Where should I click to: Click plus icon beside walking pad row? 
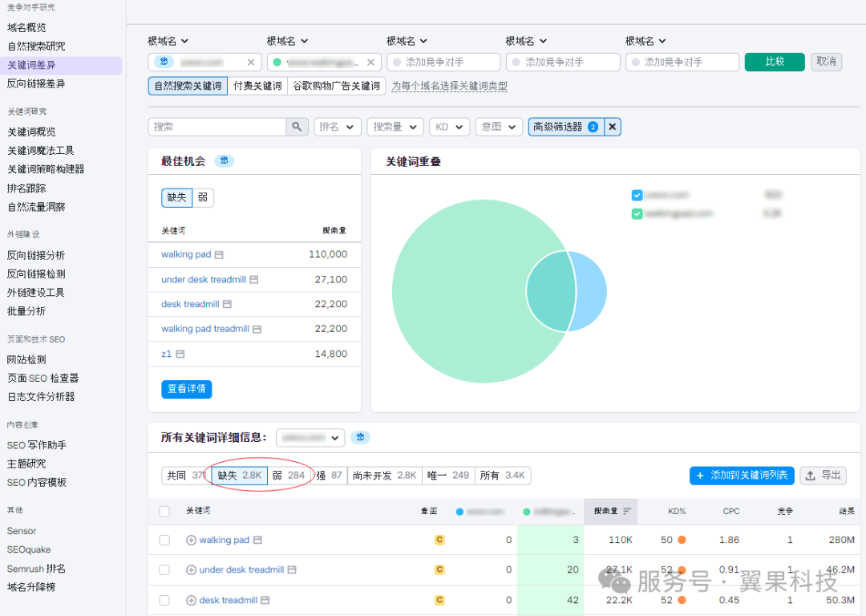tap(191, 541)
